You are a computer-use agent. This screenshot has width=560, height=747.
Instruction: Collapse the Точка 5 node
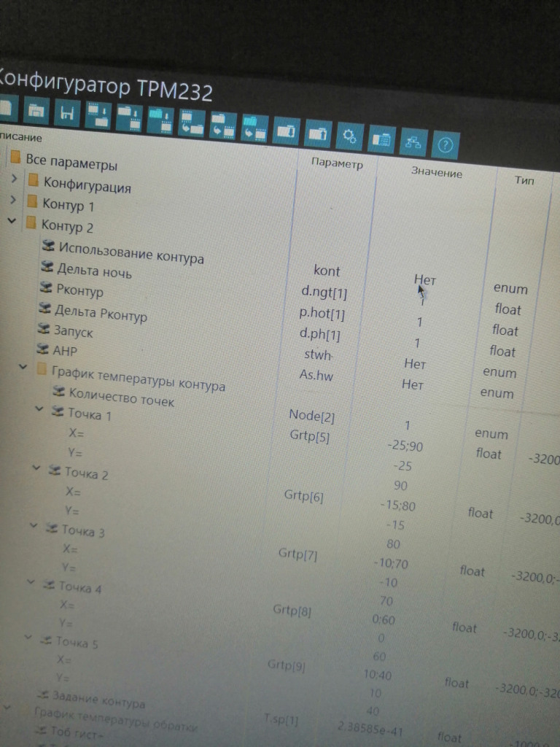[x=28, y=637]
